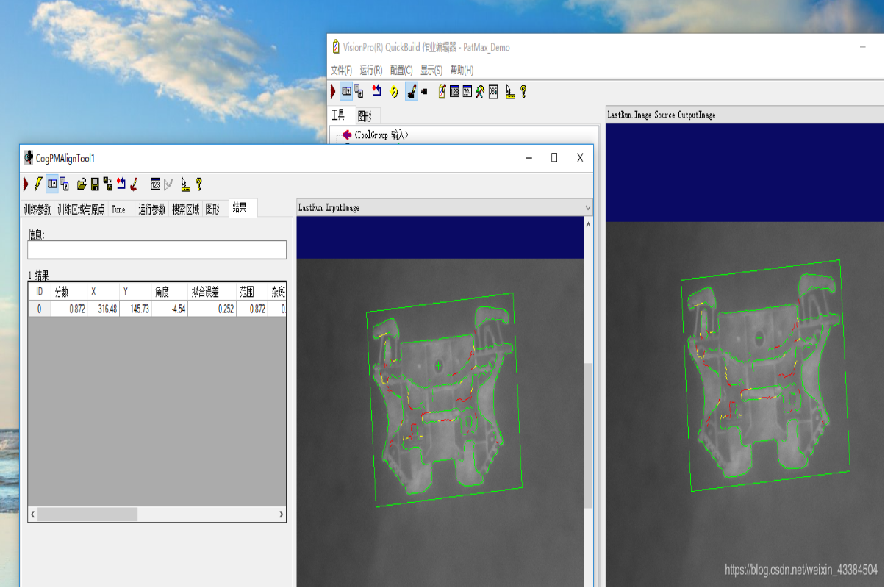Click the 123 results icon in QuickBuild toolbar
This screenshot has height=588, width=885.
(x=454, y=91)
